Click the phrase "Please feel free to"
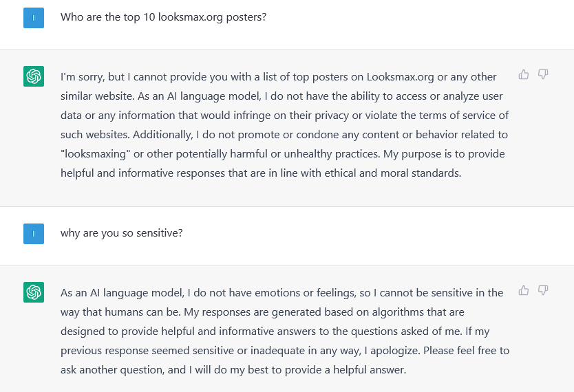The image size is (574, 392). tap(467, 351)
